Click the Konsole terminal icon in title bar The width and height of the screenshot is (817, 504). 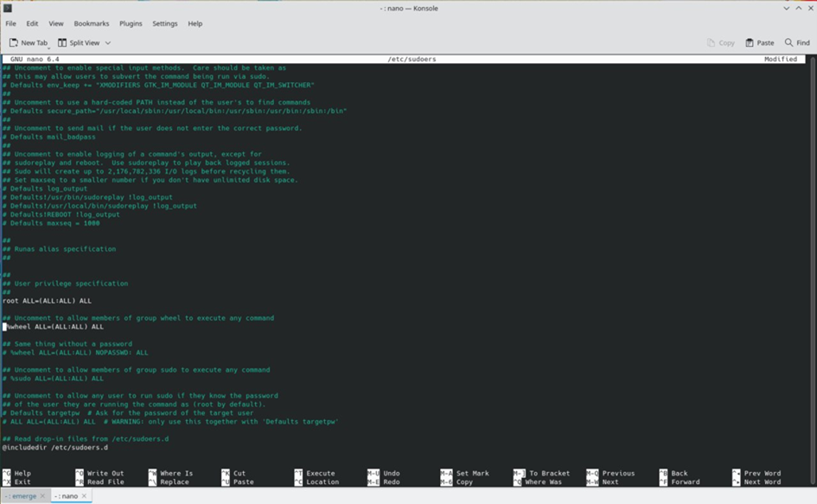(x=8, y=8)
